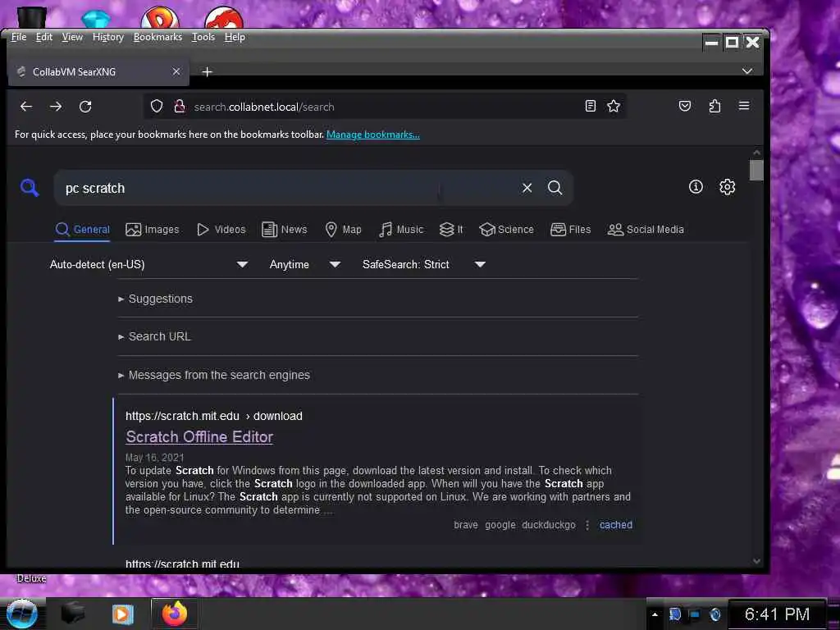This screenshot has height=630, width=840.
Task: Switch to the Science category
Action: 506,230
